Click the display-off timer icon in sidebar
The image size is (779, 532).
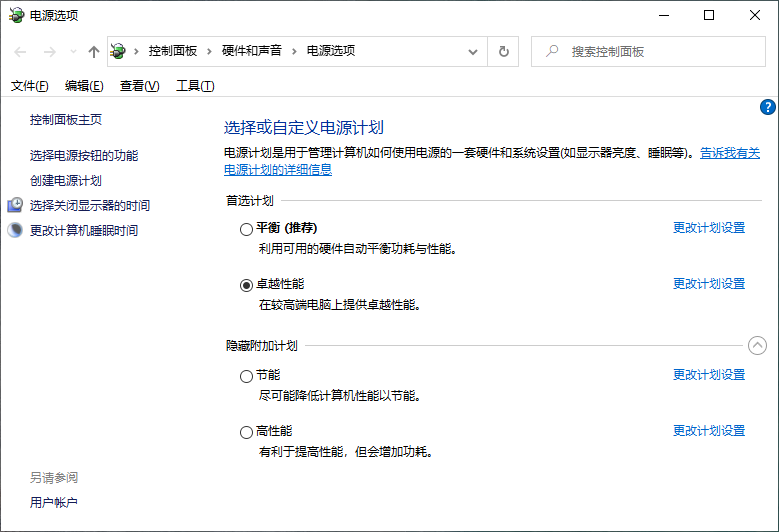pos(15,205)
